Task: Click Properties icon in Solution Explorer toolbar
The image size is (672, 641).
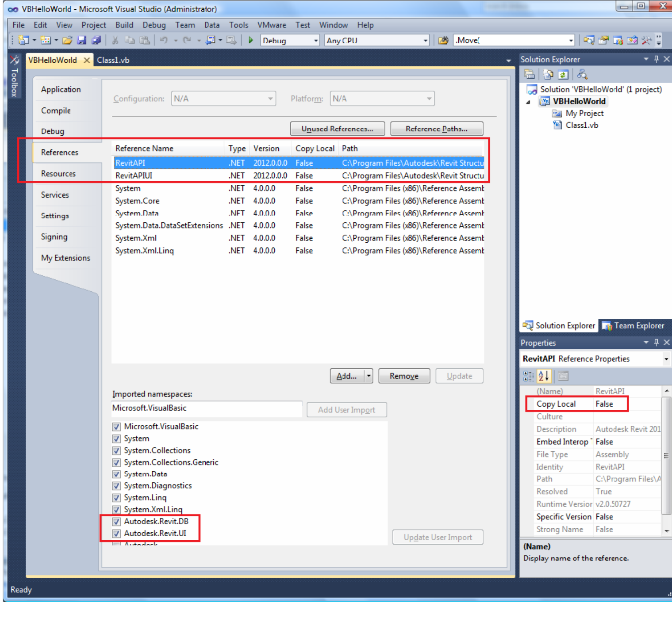Action: click(529, 74)
